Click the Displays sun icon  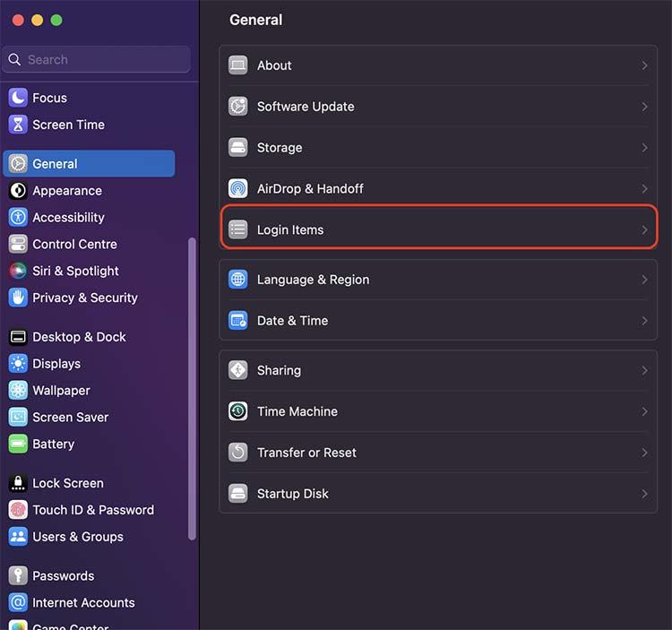tap(18, 364)
